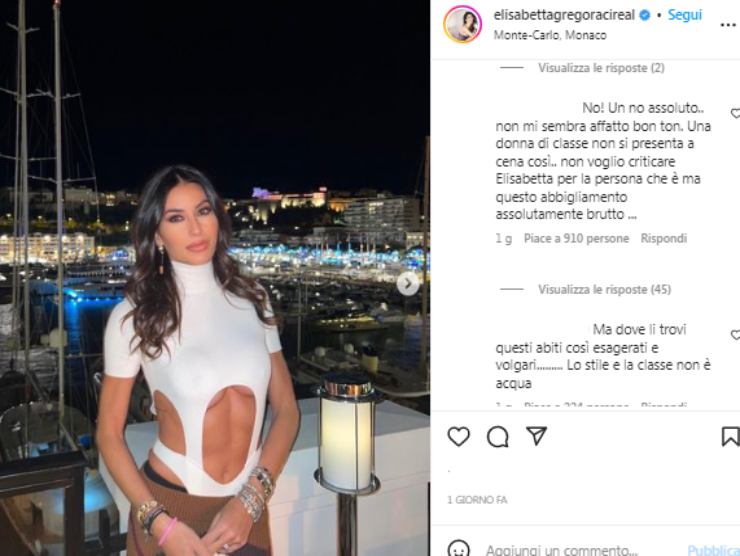
Task: Share the post via paper plane icon
Action: coord(537,436)
